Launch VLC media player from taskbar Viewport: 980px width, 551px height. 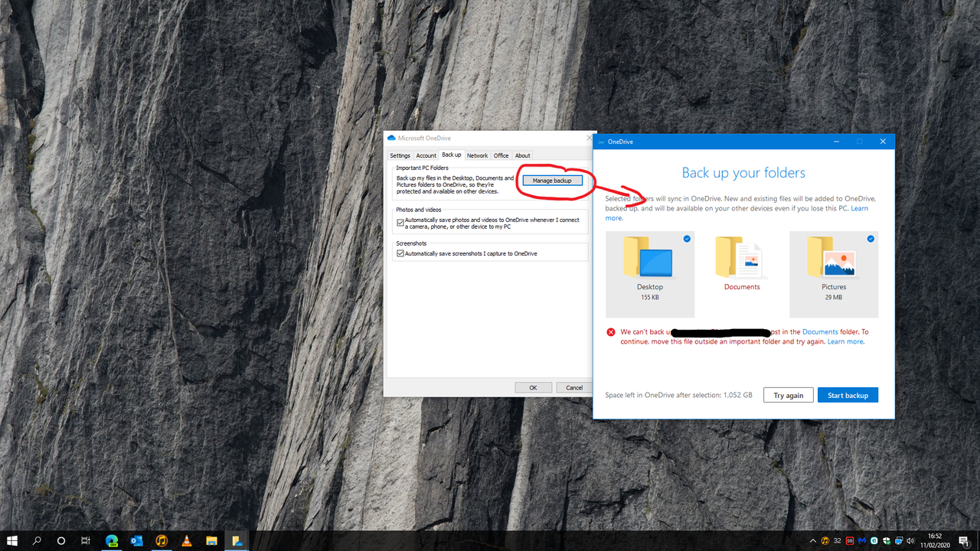pyautogui.click(x=187, y=540)
